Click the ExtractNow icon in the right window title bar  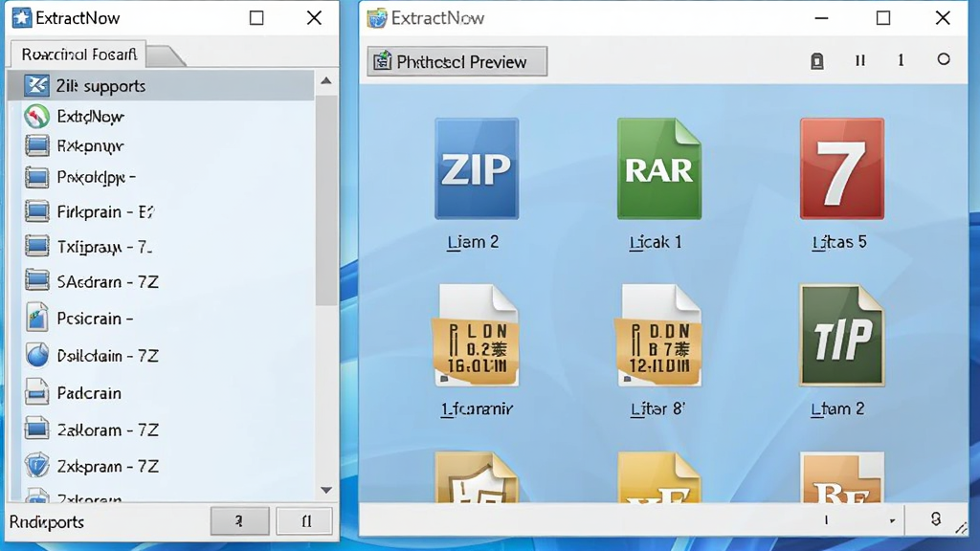(x=377, y=18)
